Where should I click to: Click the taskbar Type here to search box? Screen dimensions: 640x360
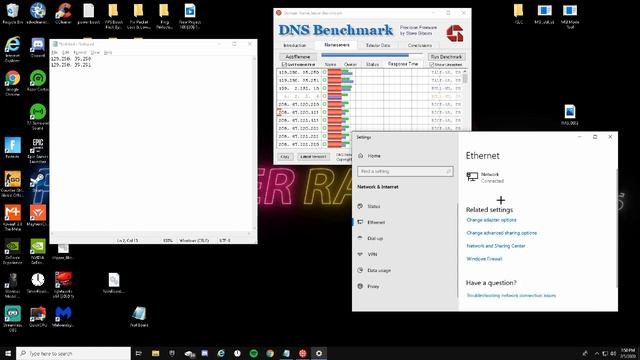click(x=73, y=353)
